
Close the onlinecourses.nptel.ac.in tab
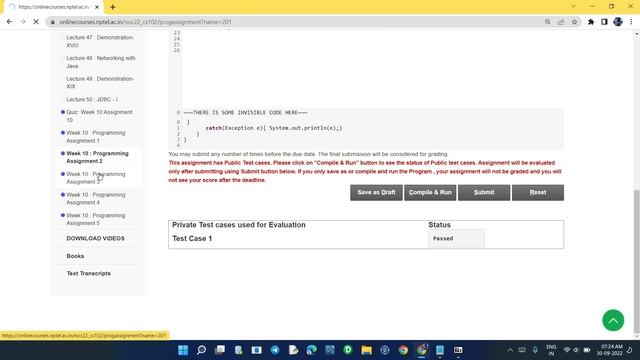click(x=97, y=7)
